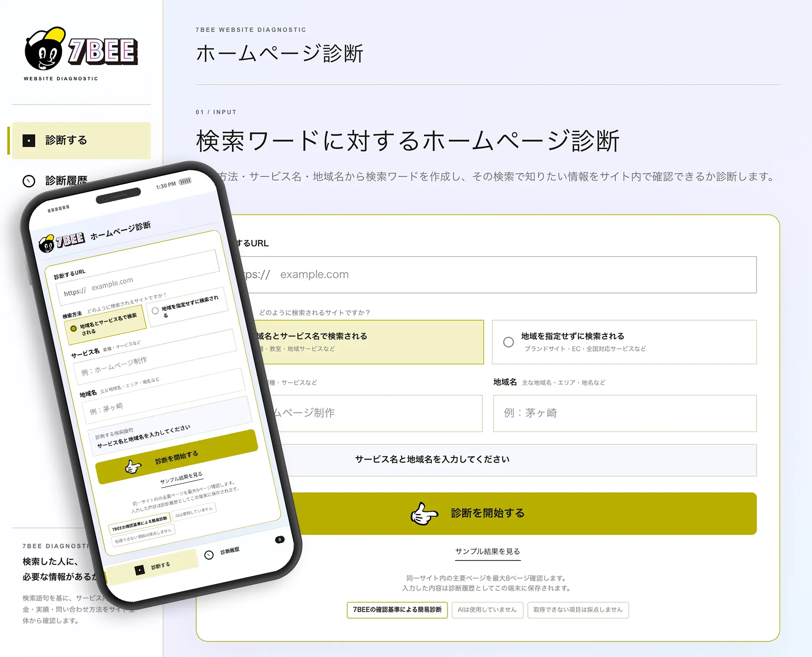Click the counter badge showing 0 on the phone
The width and height of the screenshot is (812, 657).
[x=280, y=539]
